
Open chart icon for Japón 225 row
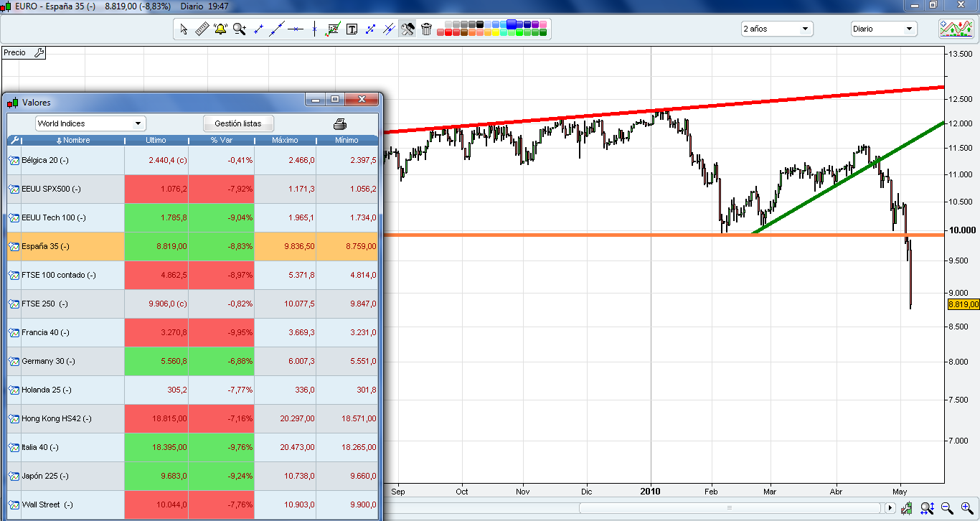click(14, 476)
